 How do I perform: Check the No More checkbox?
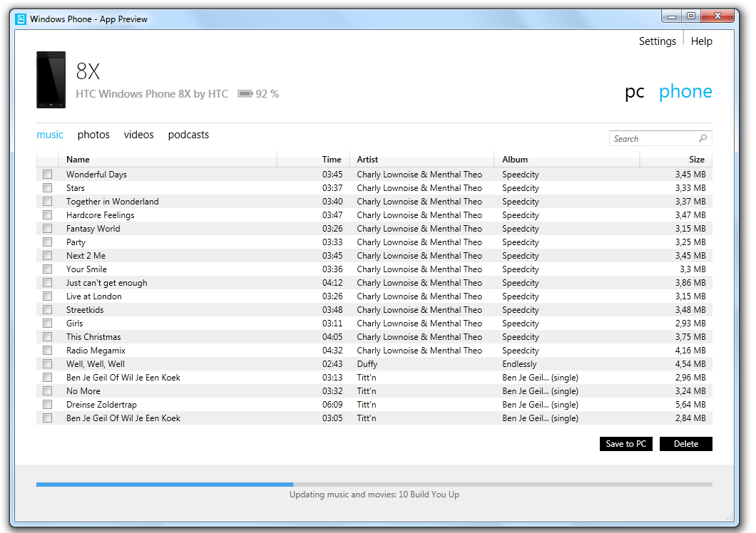[x=47, y=390]
